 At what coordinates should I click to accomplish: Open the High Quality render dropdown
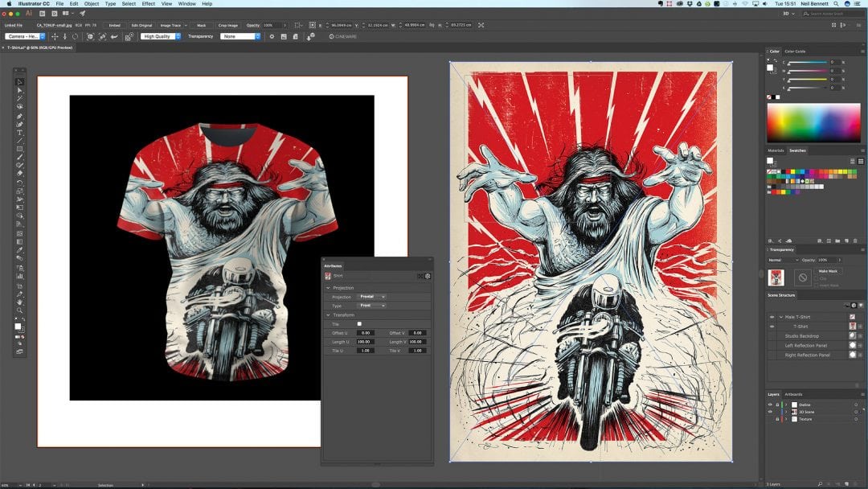tap(160, 36)
